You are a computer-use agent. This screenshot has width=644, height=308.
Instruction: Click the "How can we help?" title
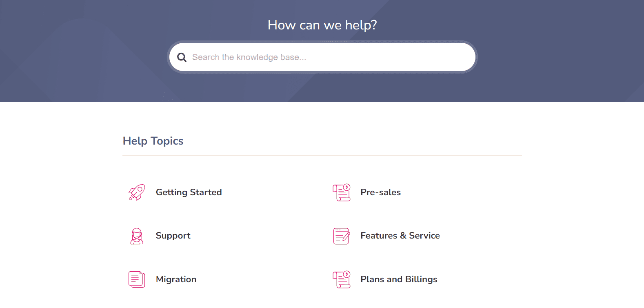322,25
